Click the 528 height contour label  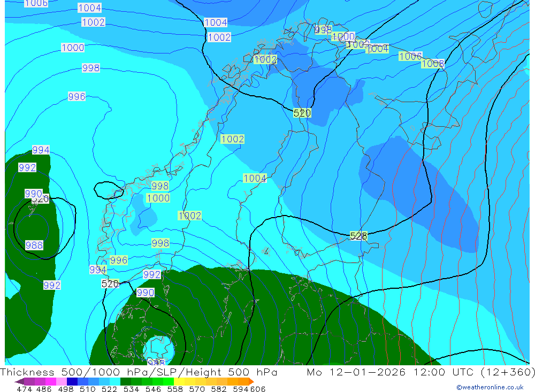[x=358, y=236]
